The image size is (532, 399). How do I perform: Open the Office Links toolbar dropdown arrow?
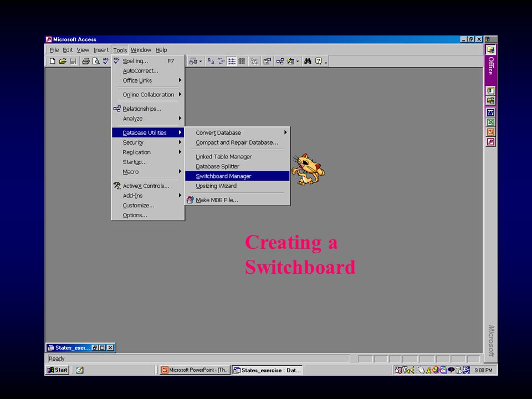pyautogui.click(x=200, y=62)
